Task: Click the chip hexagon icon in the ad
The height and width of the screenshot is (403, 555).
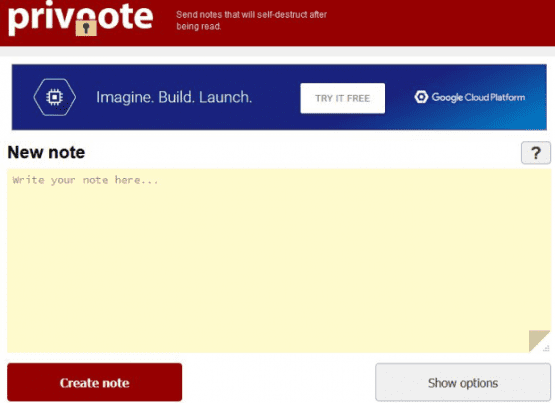Action: pos(55,97)
